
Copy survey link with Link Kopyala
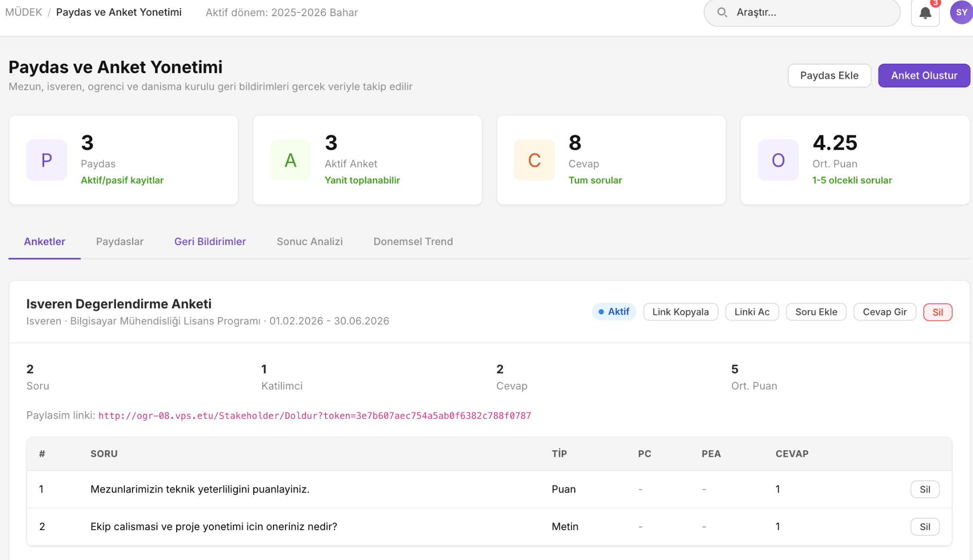point(680,312)
